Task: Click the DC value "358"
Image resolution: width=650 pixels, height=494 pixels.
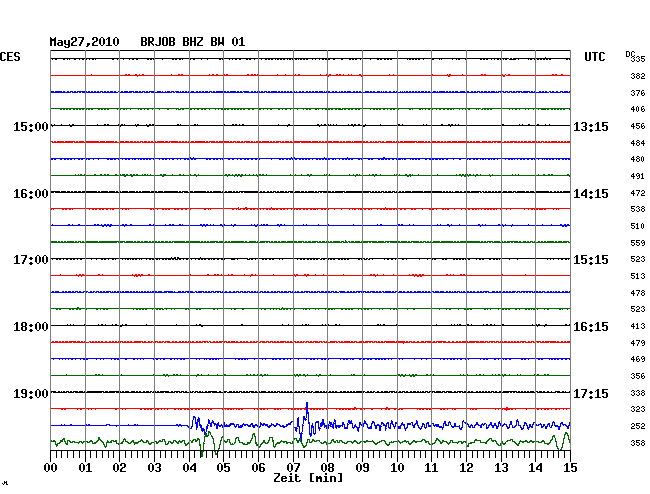Action: point(638,443)
